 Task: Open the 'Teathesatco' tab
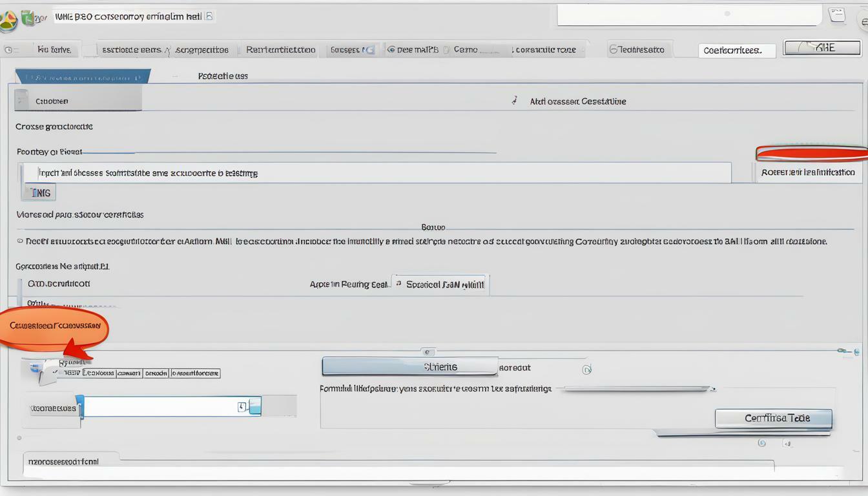[641, 50]
